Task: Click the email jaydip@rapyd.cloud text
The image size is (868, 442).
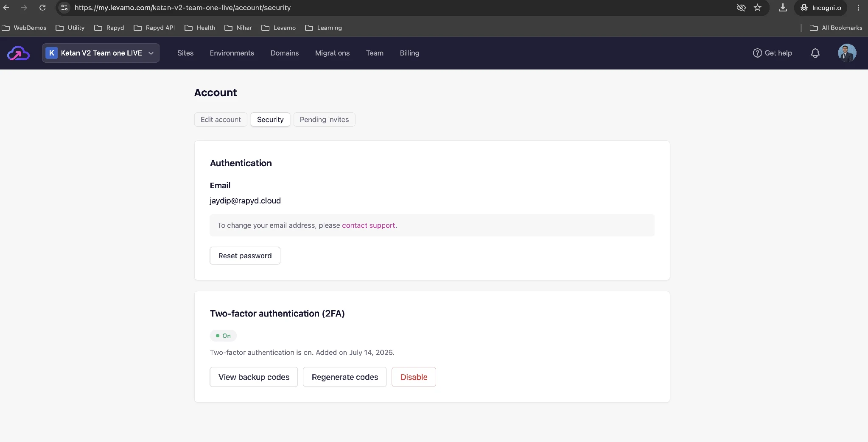Action: [245, 200]
